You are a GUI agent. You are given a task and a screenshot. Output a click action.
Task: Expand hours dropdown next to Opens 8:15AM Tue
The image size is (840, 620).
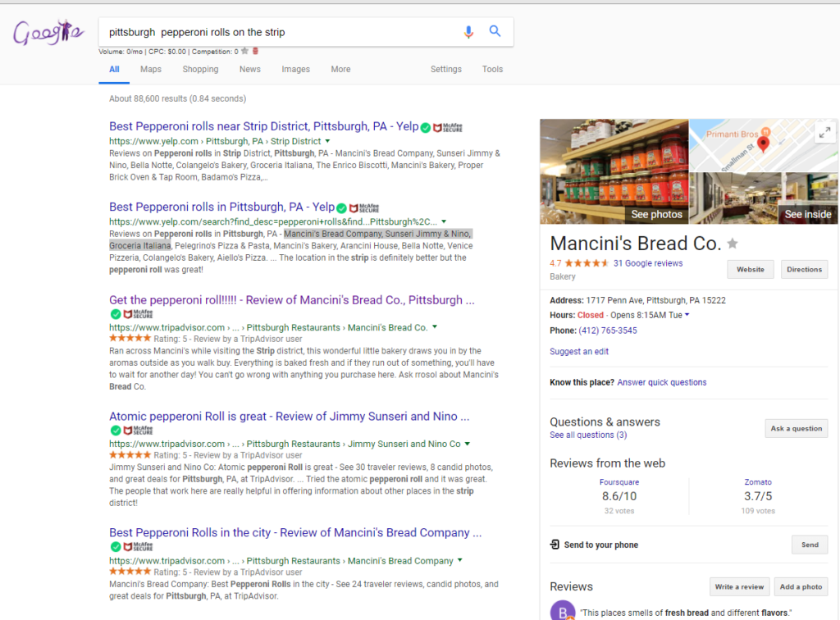click(x=687, y=315)
